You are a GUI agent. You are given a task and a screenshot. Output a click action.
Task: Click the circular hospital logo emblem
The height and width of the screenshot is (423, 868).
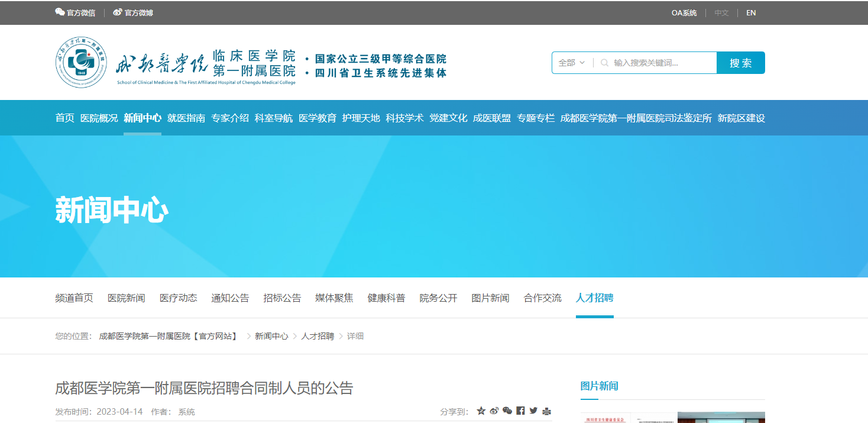tap(81, 62)
